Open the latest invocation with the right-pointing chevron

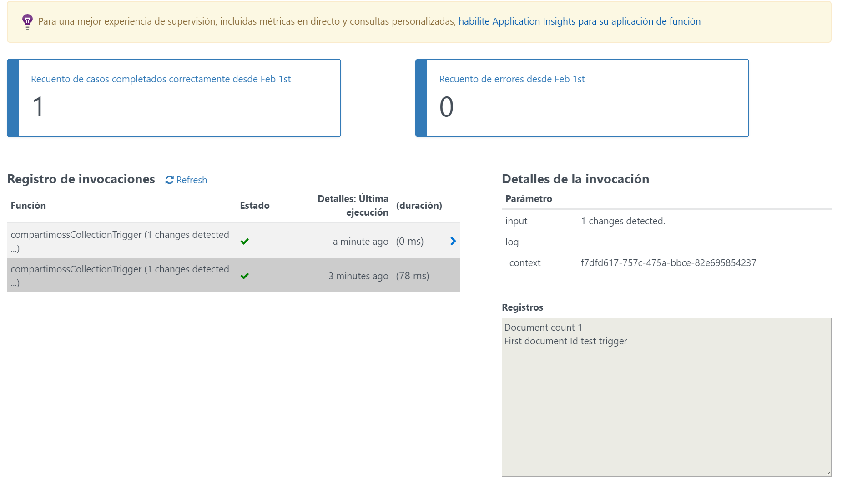pyautogui.click(x=452, y=241)
